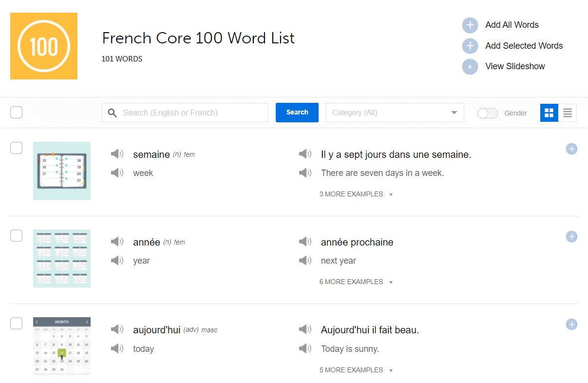Play pronunciation of 'aujourd'hui'
Image resolution: width=588 pixels, height=383 pixels.
click(x=117, y=329)
